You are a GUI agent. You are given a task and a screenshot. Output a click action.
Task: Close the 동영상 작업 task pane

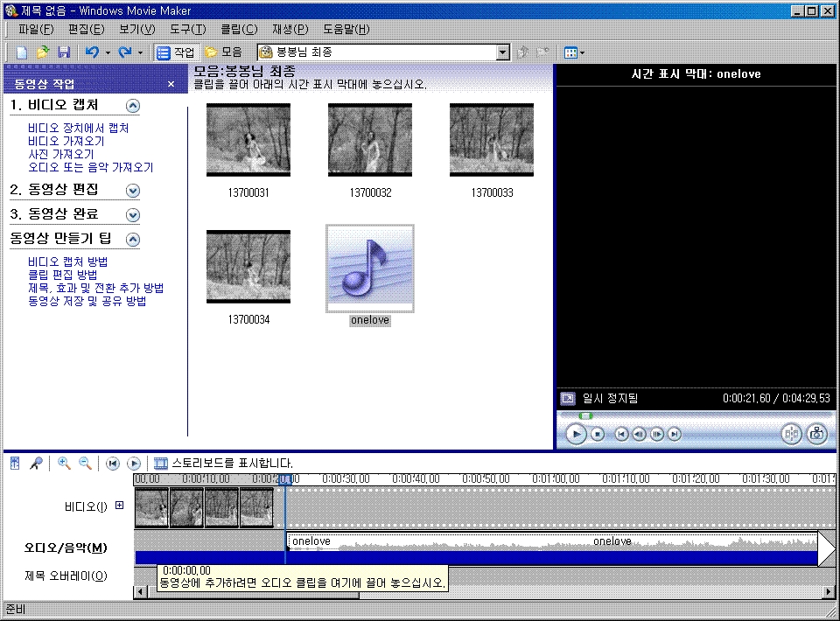pos(171,84)
